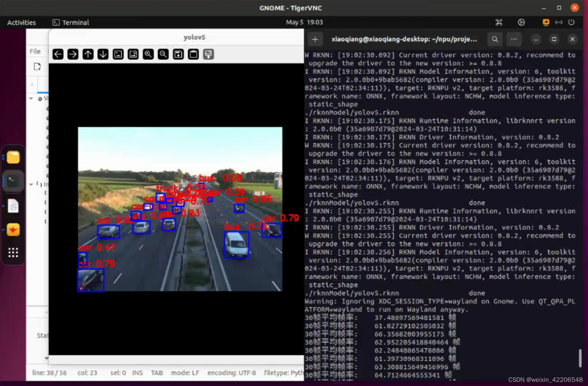Create a new file in the editor panel
Image resolution: width=588 pixels, height=386 pixels.
coord(37,66)
